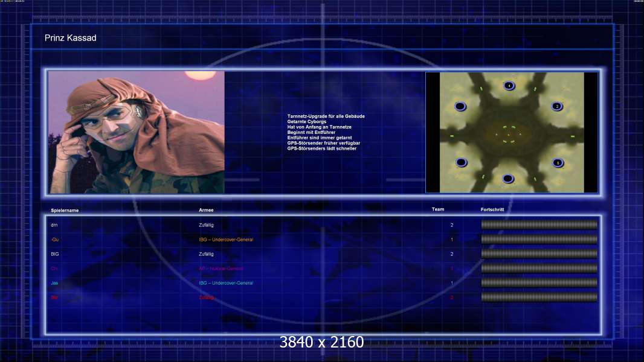Click team number 1 in the -Gu row
Viewport: 644px width, 362px height.
click(452, 240)
